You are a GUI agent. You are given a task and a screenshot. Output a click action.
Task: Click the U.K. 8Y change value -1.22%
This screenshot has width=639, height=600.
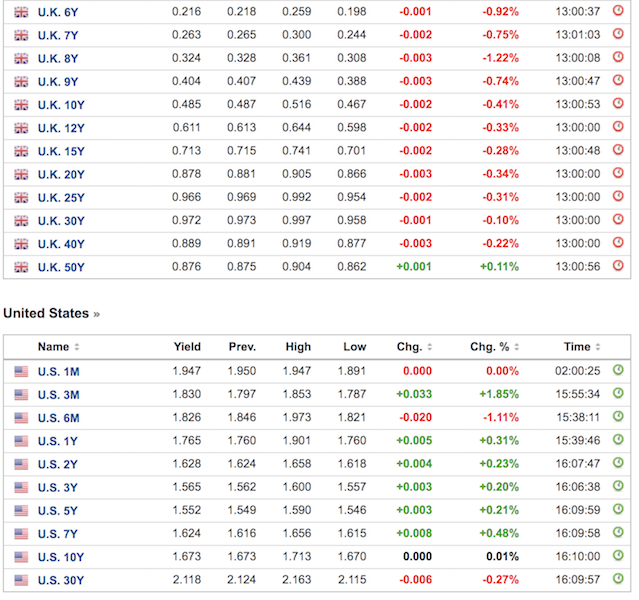click(501, 58)
